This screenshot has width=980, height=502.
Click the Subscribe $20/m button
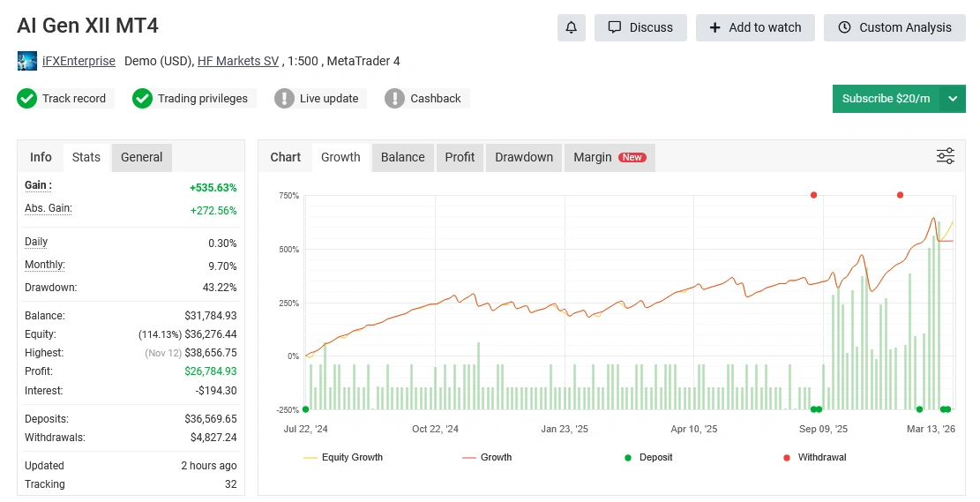coord(886,99)
